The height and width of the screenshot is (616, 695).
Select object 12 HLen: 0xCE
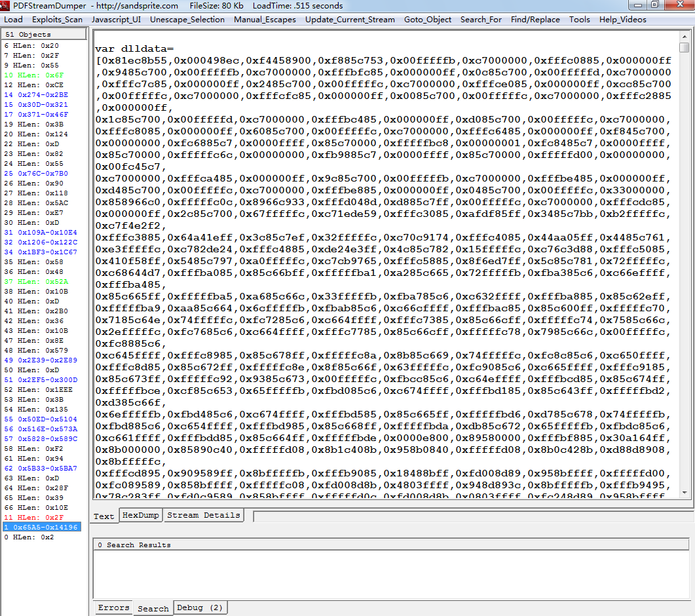pyautogui.click(x=33, y=85)
